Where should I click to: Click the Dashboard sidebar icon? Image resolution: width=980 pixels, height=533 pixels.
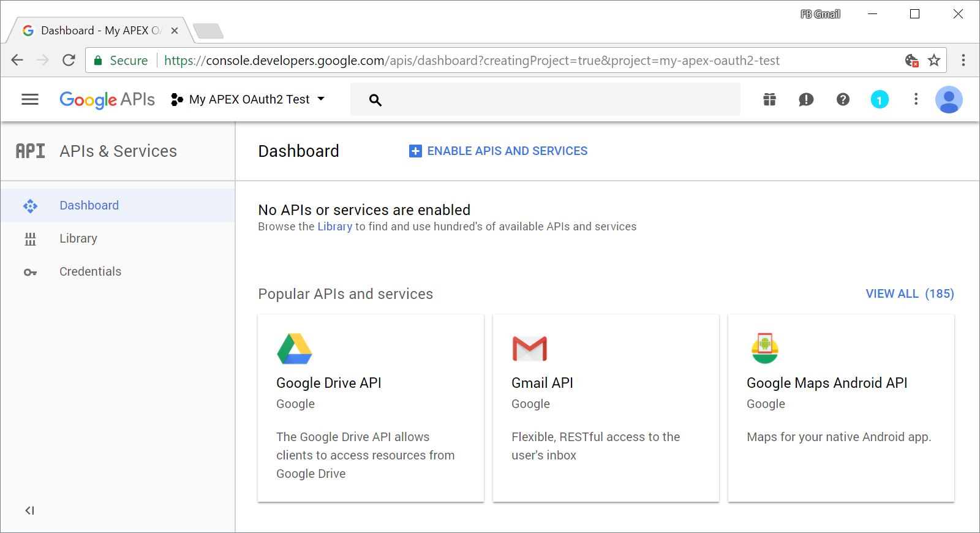(30, 206)
